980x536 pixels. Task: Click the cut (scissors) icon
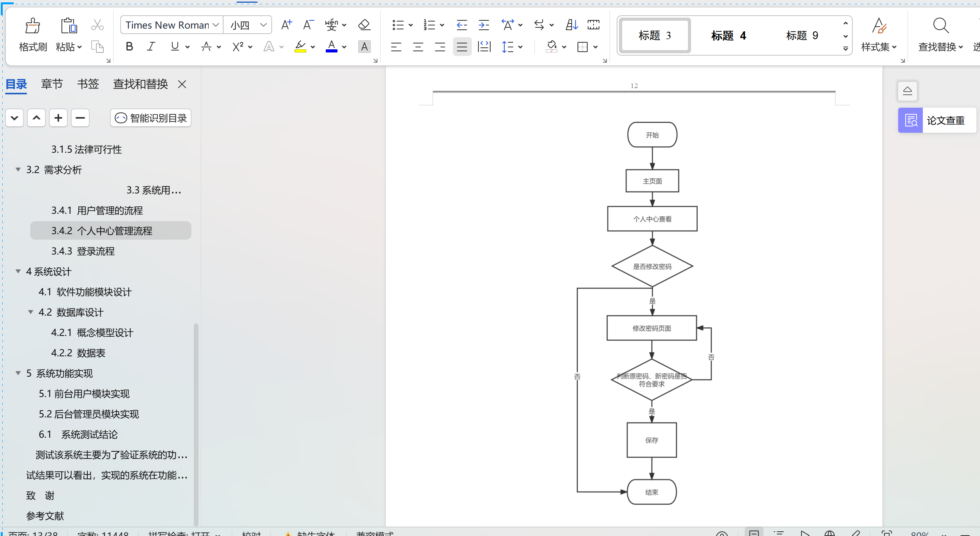(97, 24)
